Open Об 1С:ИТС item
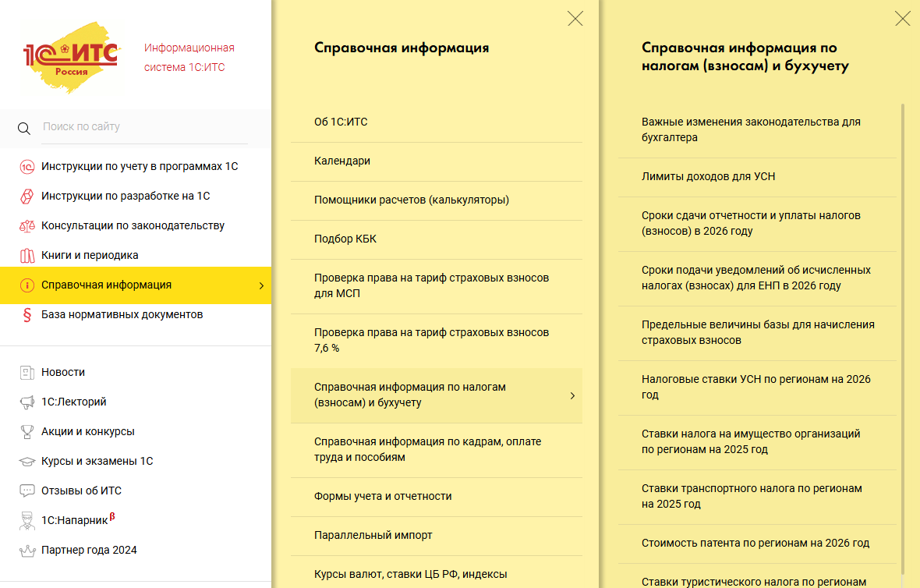 coord(437,122)
